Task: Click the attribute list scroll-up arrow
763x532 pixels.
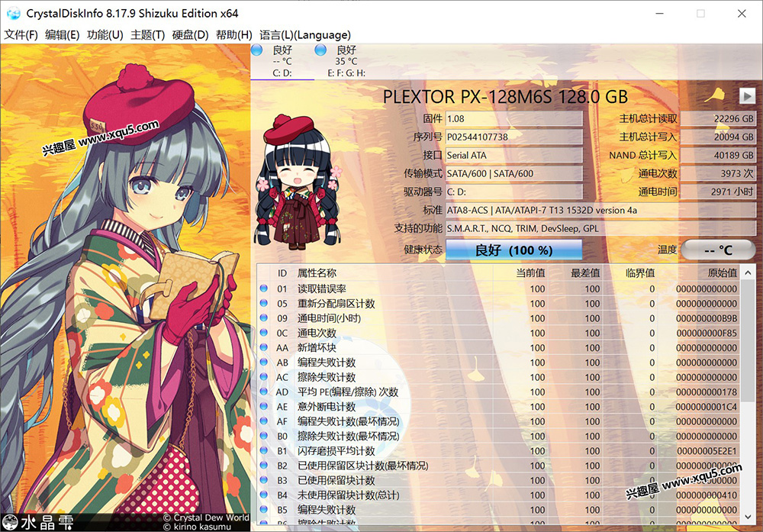Action: (748, 272)
